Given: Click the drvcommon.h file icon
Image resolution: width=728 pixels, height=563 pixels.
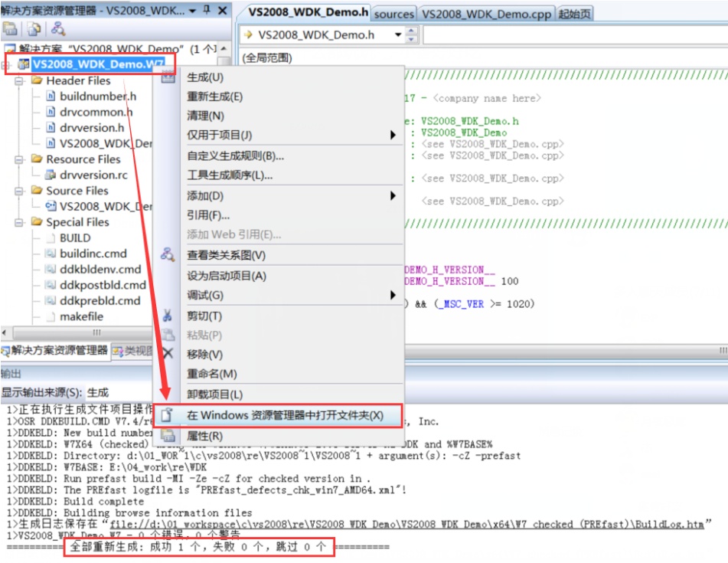Looking at the screenshot, I should click(x=51, y=112).
